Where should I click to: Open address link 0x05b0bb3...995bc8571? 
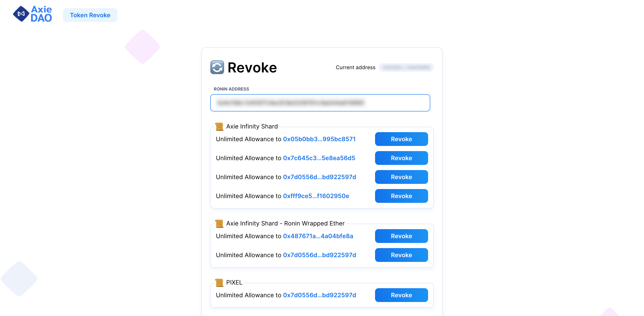319,139
